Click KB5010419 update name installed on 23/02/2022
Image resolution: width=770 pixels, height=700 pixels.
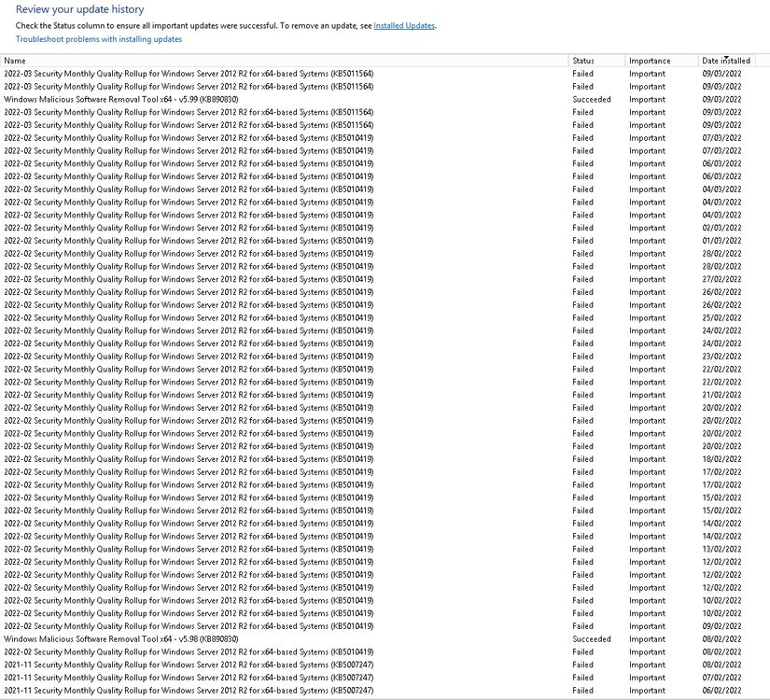click(189, 357)
